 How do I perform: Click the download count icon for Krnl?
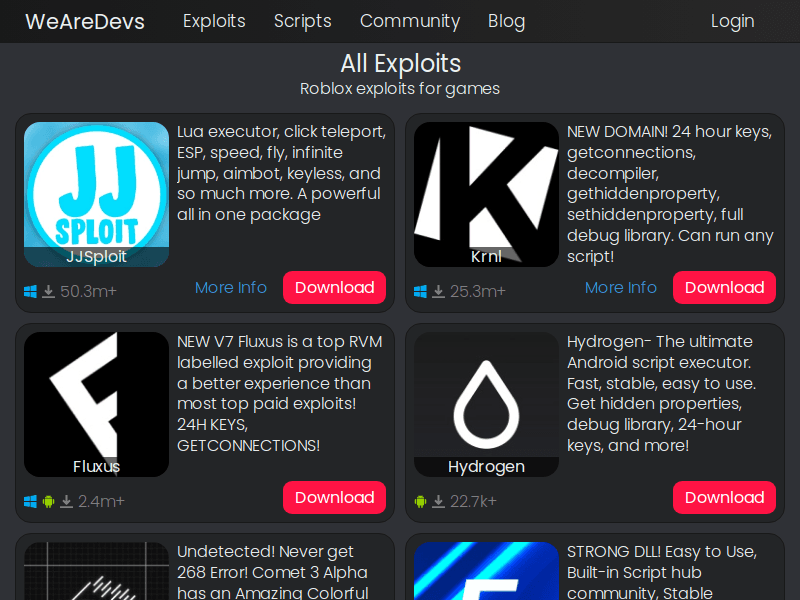click(x=438, y=292)
